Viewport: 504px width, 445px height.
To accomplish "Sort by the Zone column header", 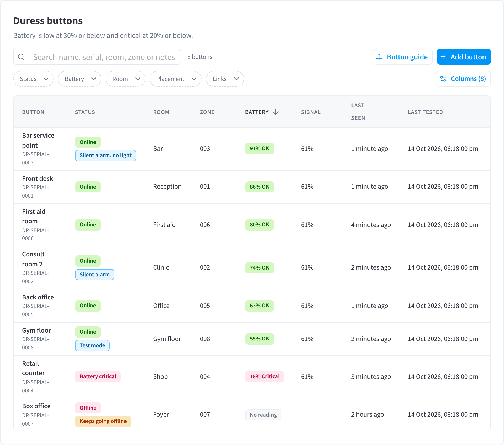I will pos(207,112).
